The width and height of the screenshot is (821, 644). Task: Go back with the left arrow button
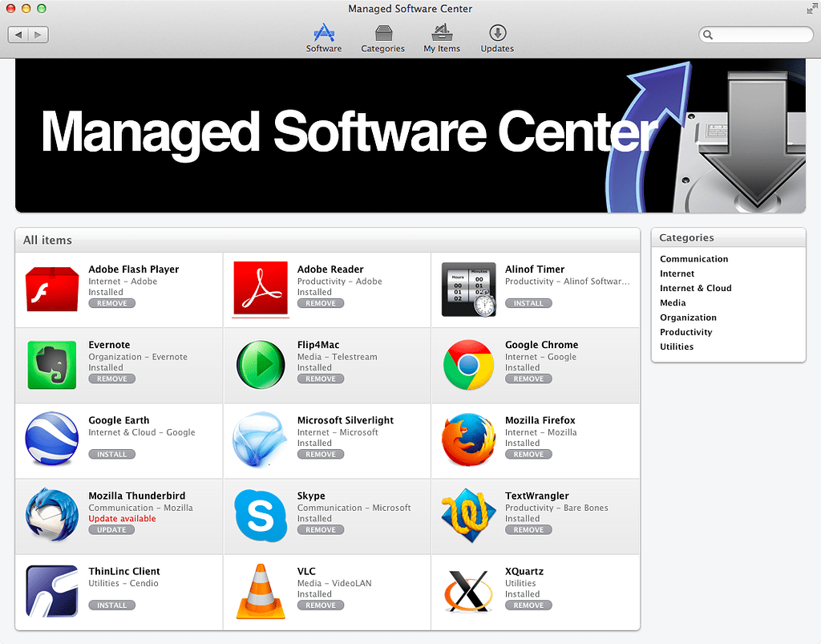point(18,34)
